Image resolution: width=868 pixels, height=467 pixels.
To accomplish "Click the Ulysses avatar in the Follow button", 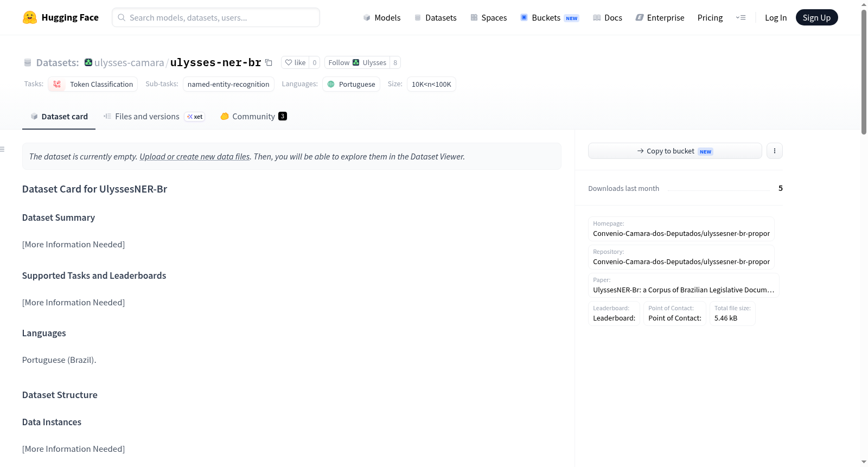I will (x=356, y=62).
